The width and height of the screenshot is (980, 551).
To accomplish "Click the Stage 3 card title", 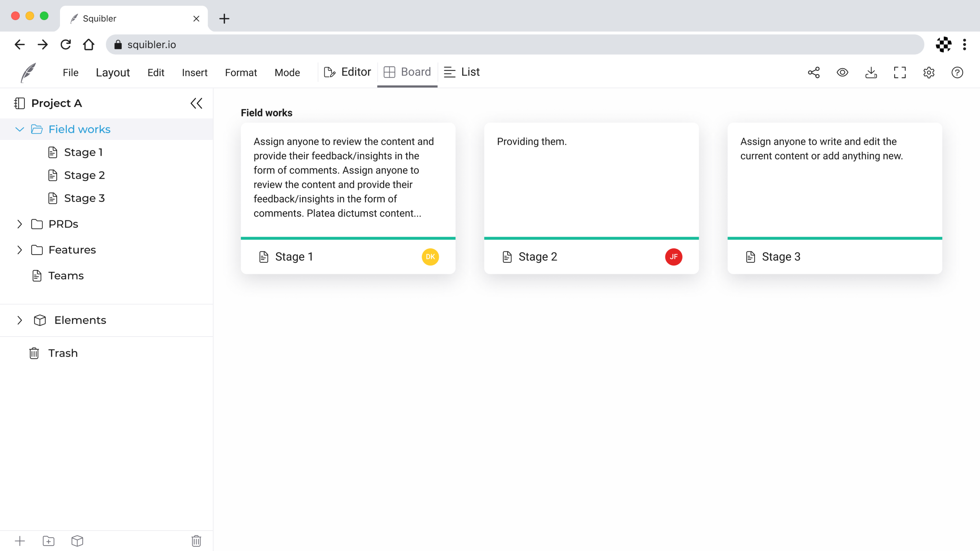I will (x=781, y=256).
